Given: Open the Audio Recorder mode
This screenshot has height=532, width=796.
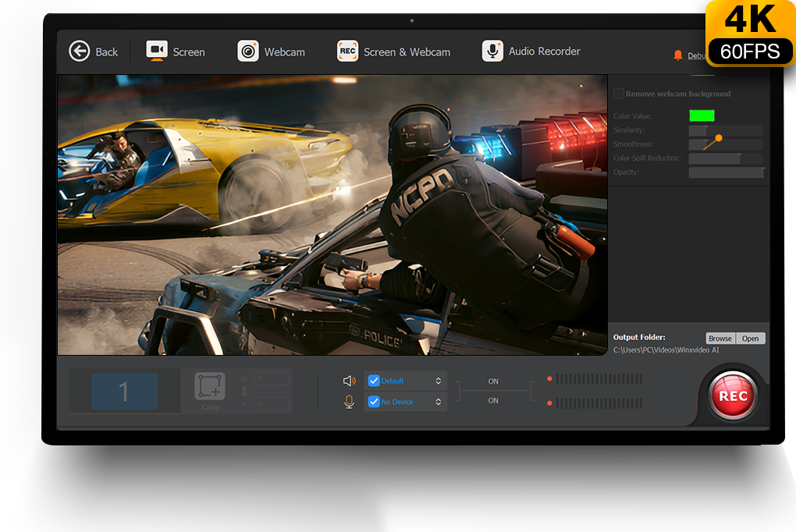Looking at the screenshot, I should [x=531, y=51].
